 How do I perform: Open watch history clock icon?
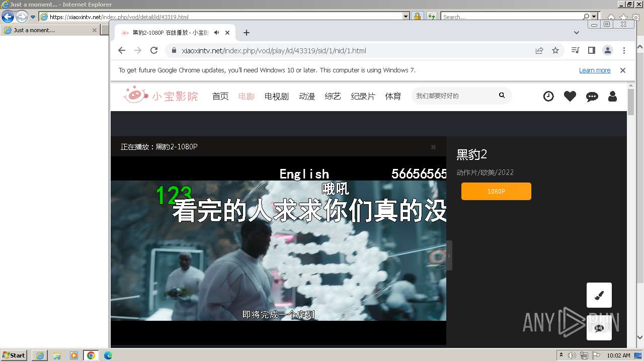(x=548, y=96)
